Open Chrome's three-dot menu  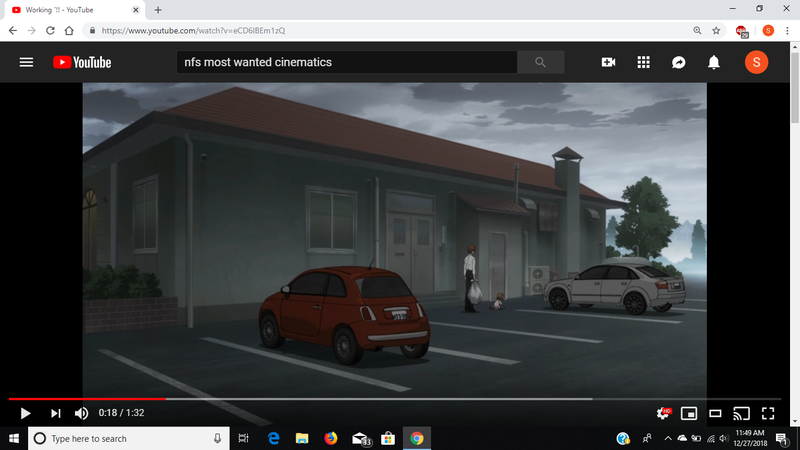(787, 31)
